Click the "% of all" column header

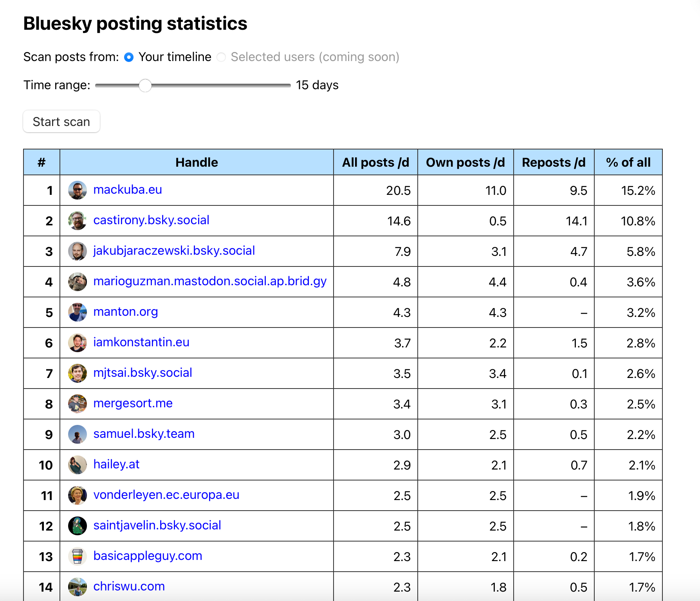point(628,162)
